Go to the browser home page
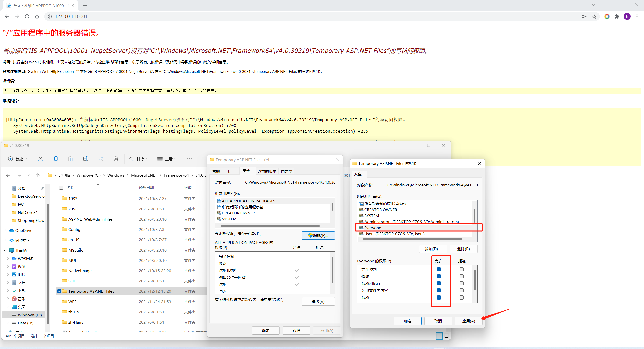Image resolution: width=644 pixels, height=349 pixels. pyautogui.click(x=37, y=16)
